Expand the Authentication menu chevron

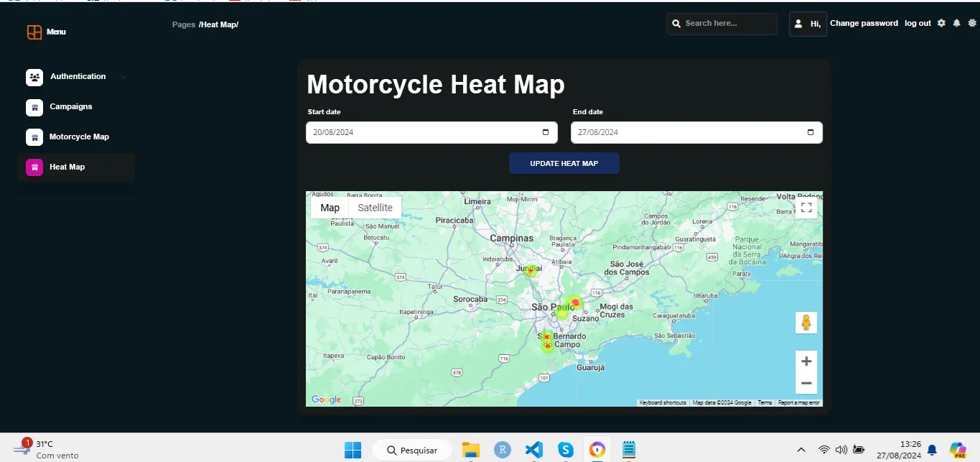[123, 77]
